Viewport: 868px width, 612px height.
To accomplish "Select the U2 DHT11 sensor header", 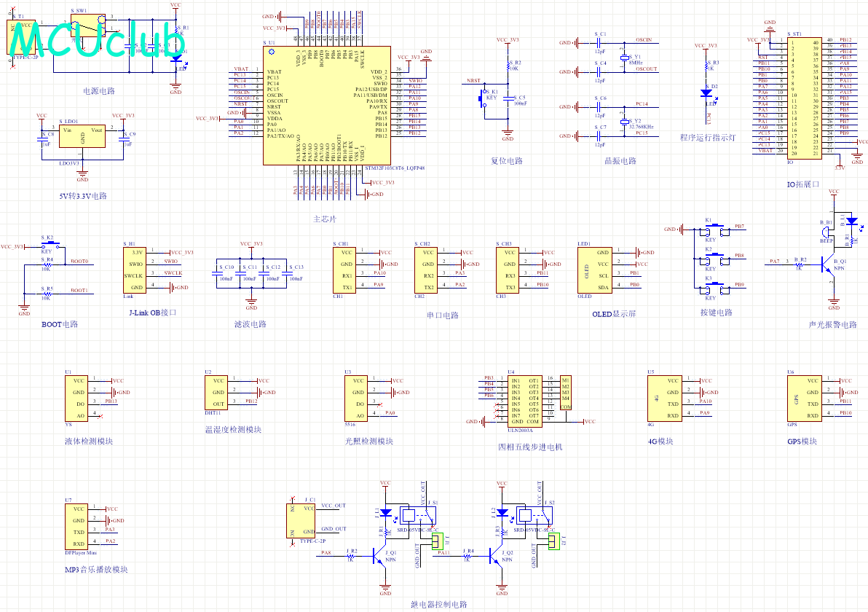I will [x=216, y=393].
